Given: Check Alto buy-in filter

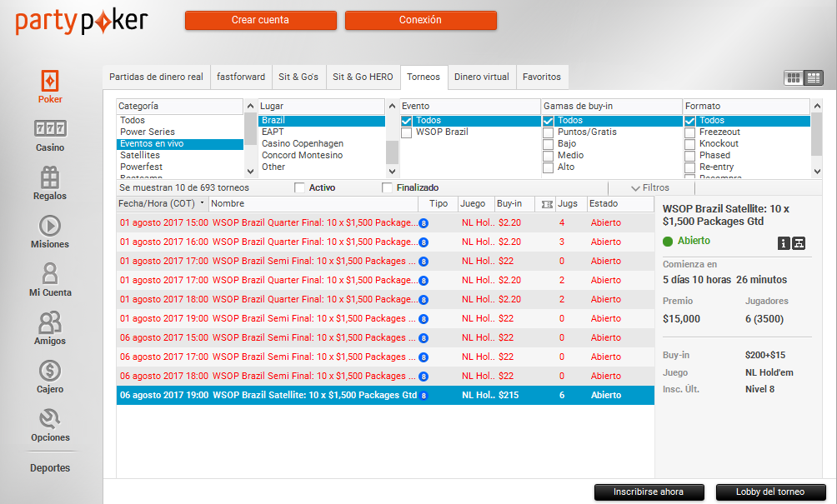Looking at the screenshot, I should pyautogui.click(x=548, y=168).
